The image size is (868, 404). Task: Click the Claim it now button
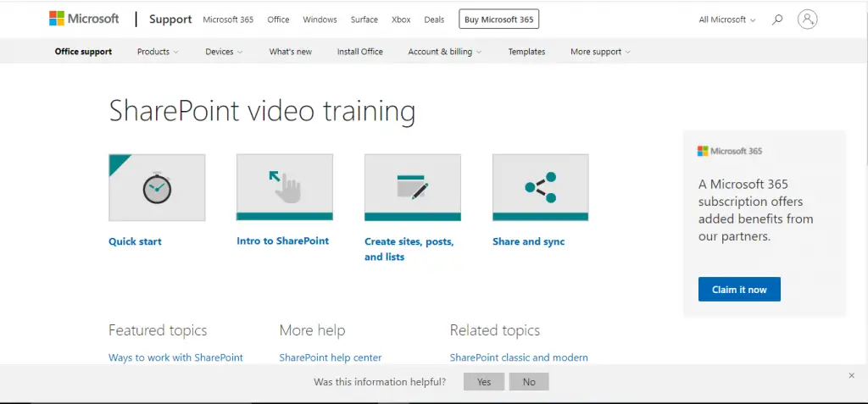click(739, 290)
